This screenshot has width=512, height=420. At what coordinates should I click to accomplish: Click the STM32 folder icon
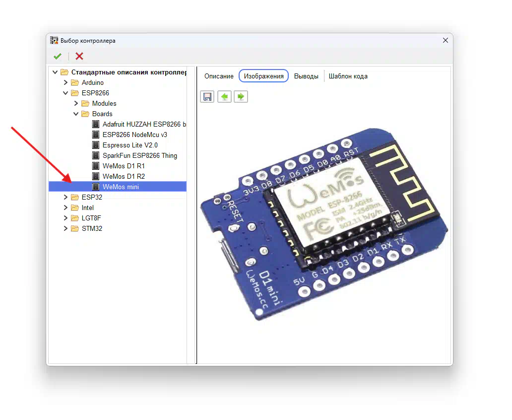pos(75,228)
